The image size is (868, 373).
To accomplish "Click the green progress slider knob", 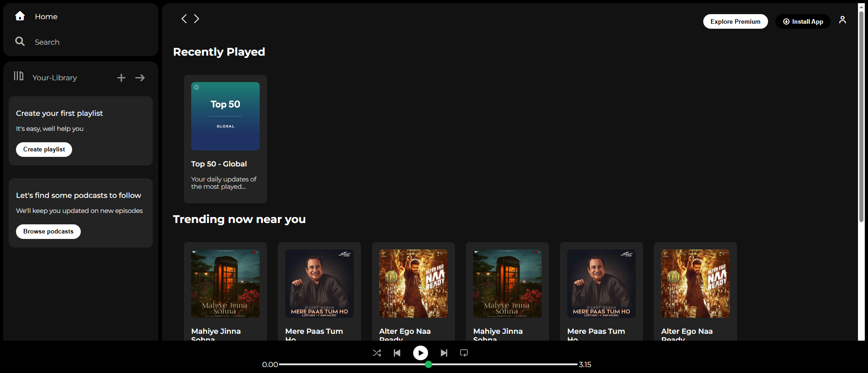I will (x=429, y=364).
